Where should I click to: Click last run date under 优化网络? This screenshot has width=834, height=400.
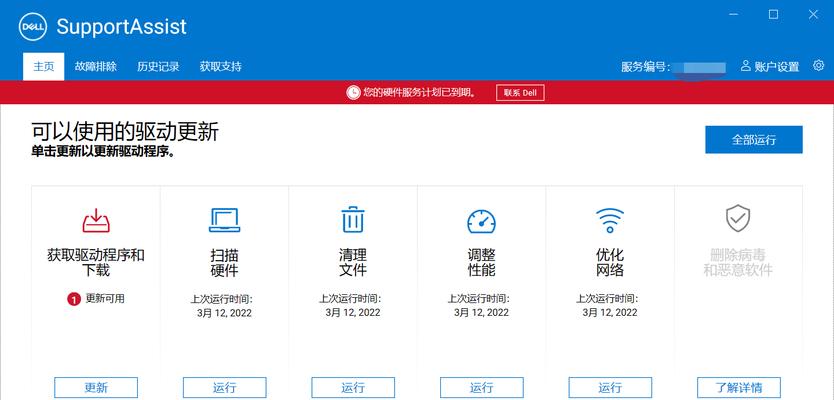610,313
